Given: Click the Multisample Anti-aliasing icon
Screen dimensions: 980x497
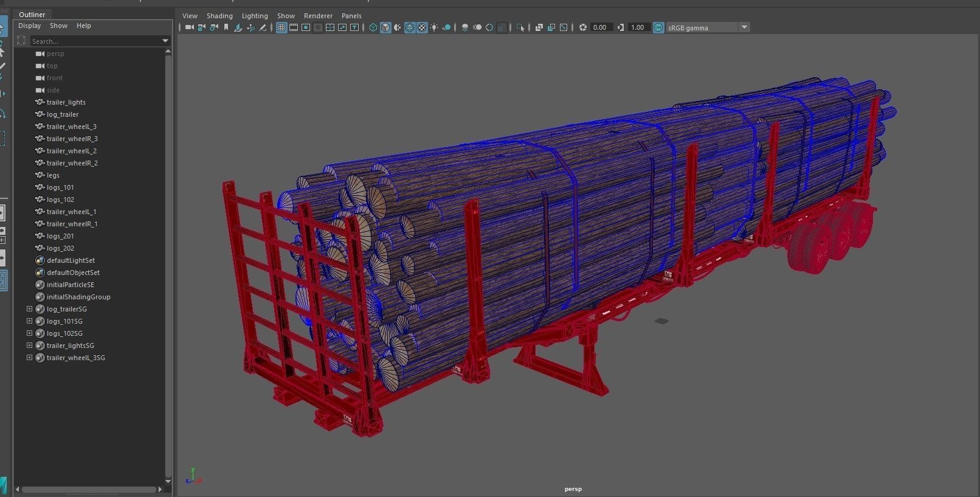Looking at the screenshot, I should point(489,27).
